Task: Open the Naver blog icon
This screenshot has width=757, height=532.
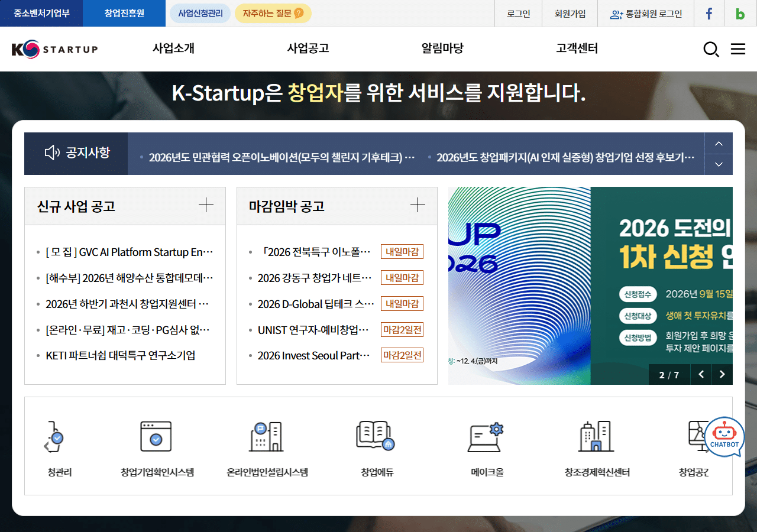Action: coord(740,14)
